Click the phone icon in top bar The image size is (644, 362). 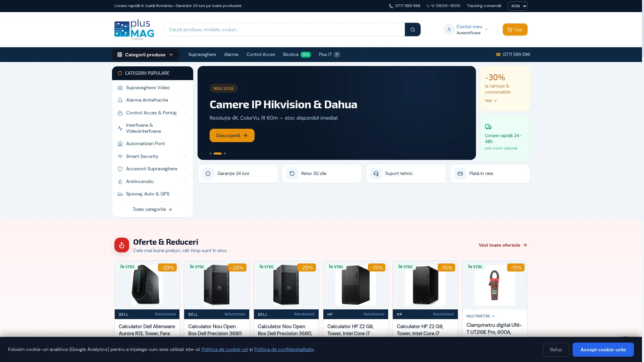[x=391, y=6]
